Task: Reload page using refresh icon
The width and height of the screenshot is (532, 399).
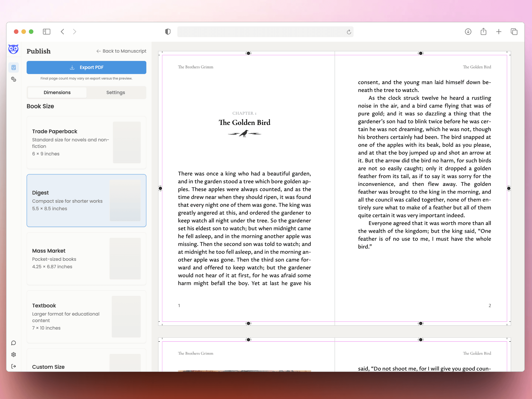Action: point(349,32)
